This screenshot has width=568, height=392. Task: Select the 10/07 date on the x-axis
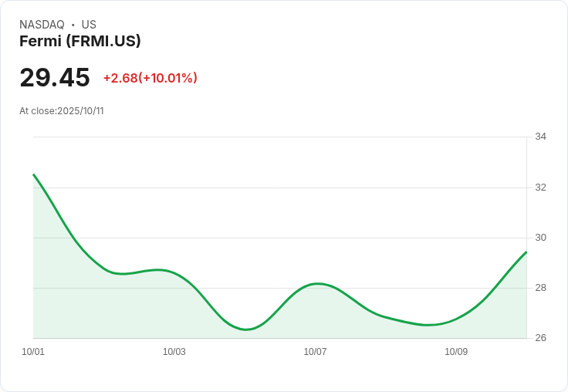(315, 352)
